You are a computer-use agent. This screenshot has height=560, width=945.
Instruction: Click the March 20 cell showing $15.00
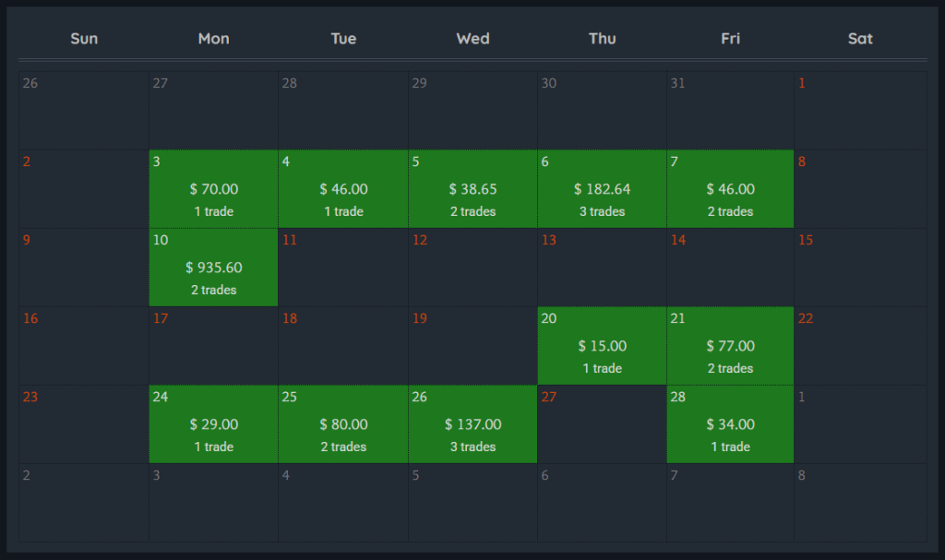pos(602,346)
